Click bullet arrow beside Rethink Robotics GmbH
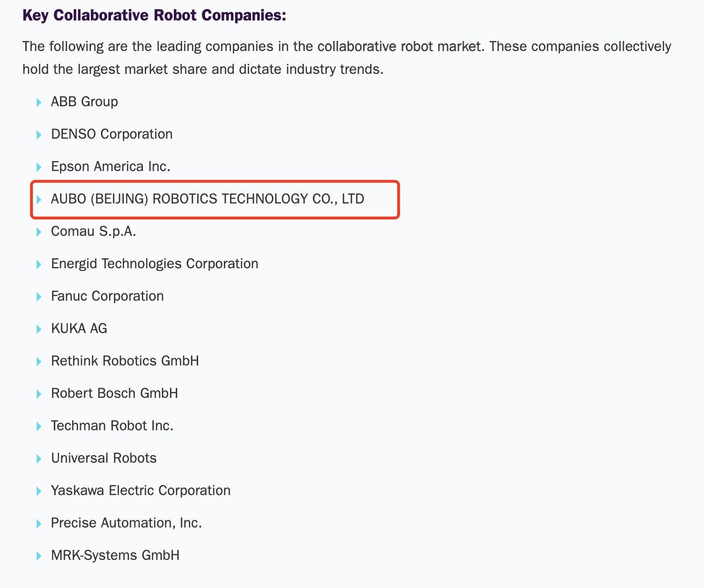The height and width of the screenshot is (588, 704). point(39,362)
